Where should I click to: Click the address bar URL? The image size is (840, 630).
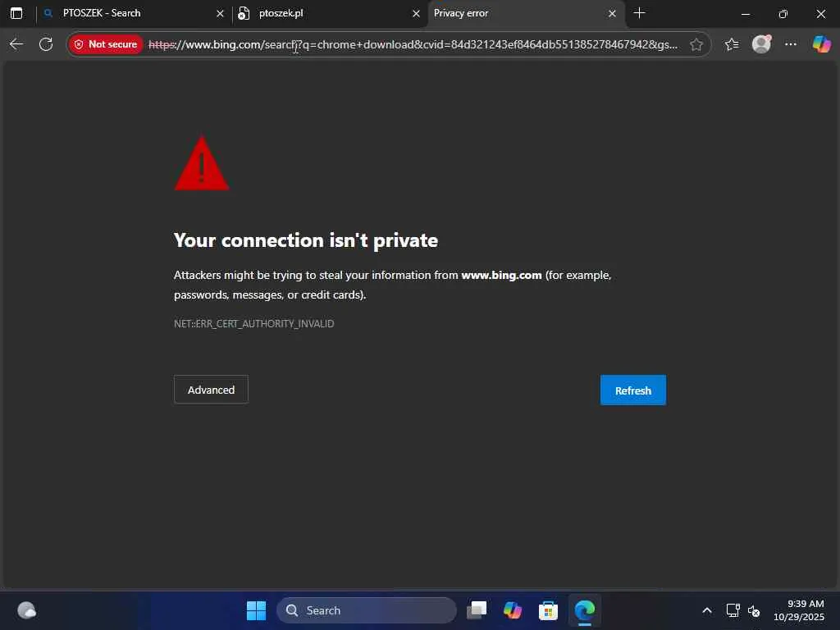click(x=413, y=44)
